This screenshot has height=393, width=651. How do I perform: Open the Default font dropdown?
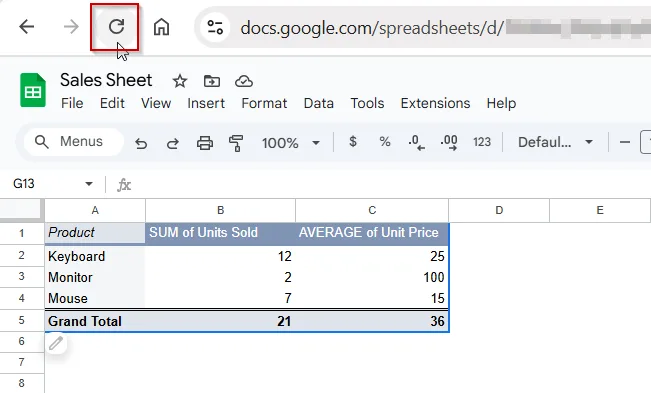(x=555, y=142)
